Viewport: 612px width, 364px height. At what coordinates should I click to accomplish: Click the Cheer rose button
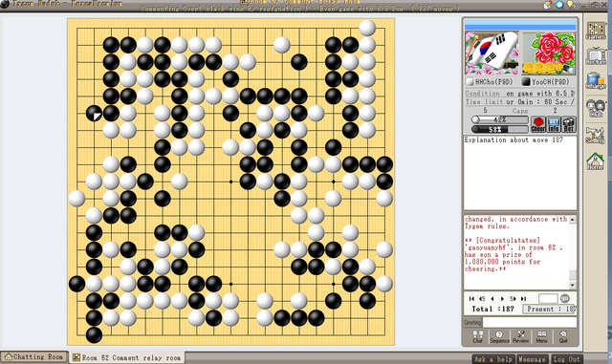538,124
